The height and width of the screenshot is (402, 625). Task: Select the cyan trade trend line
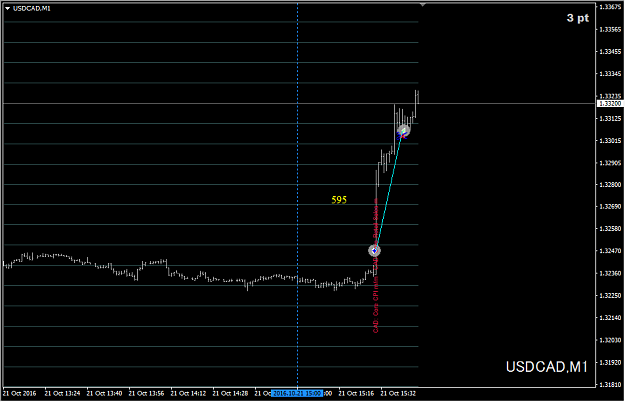click(x=389, y=190)
